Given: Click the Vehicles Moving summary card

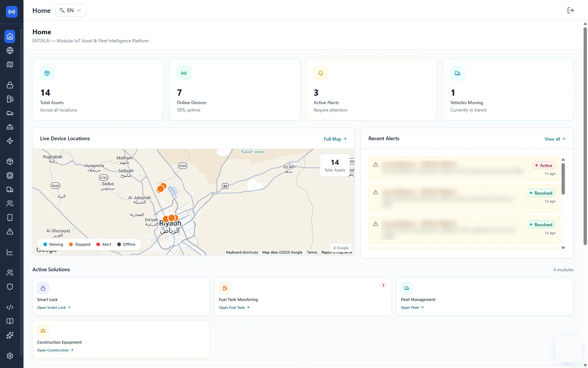Looking at the screenshot, I should coord(508,89).
